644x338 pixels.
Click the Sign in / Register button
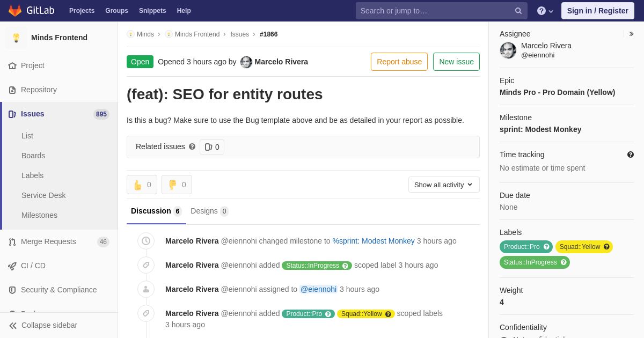pyautogui.click(x=597, y=11)
